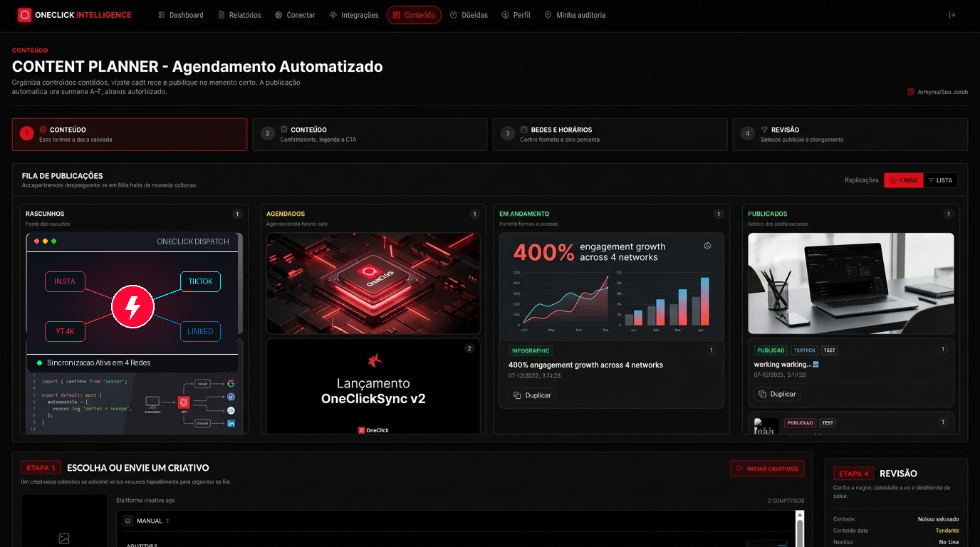This screenshot has width=980, height=547.
Task: Switch the queue view to CRIAR
Action: point(903,180)
